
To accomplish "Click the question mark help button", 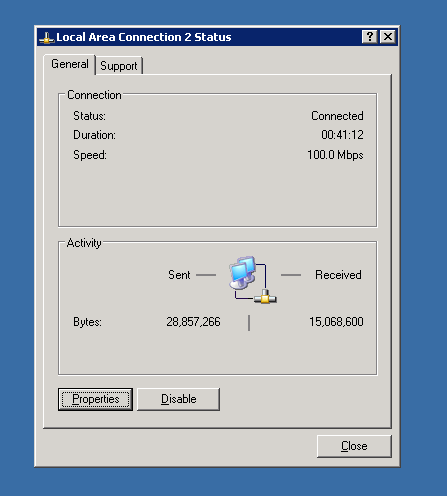I will (x=369, y=37).
